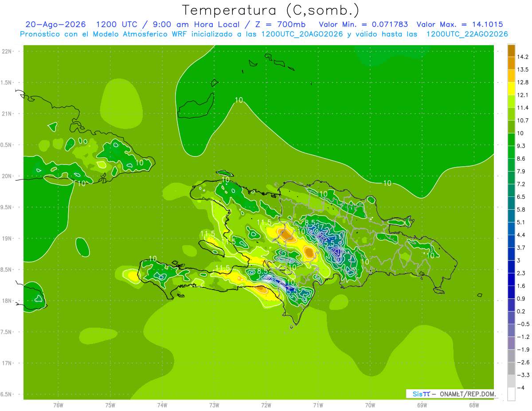Click the '8.5N' latitude axis label

pos(7,270)
